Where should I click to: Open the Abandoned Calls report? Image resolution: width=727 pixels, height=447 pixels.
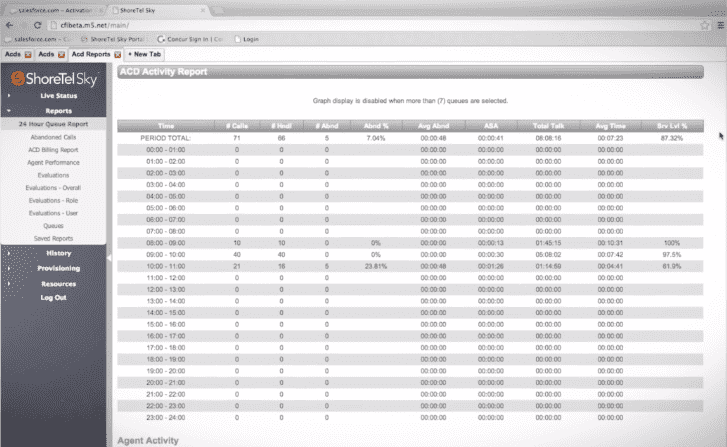[54, 137]
